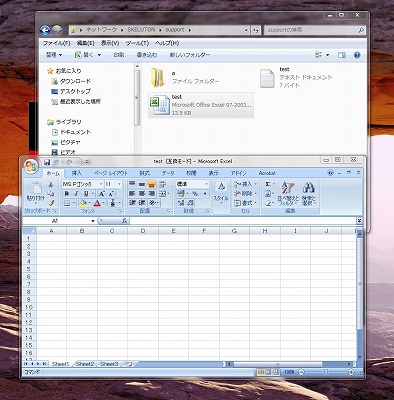Toggle bold formatting in Excel

point(67,194)
